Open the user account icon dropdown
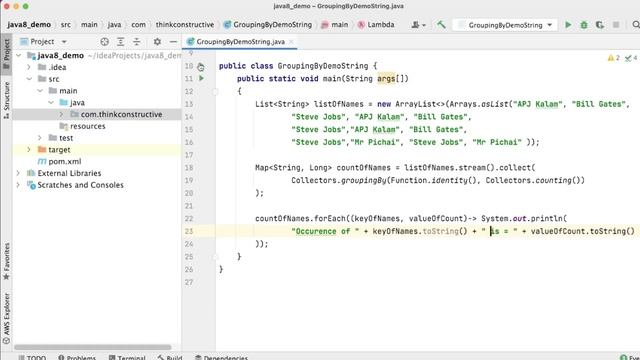 (418, 25)
